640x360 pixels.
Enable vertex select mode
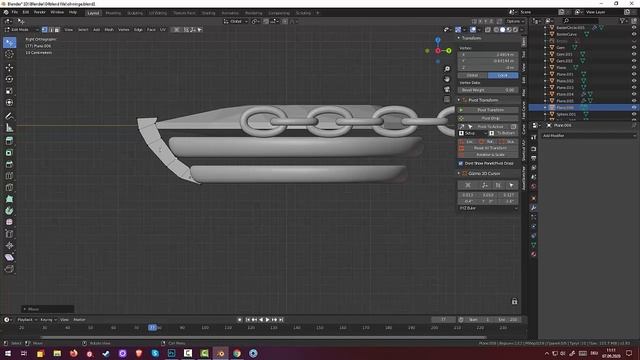click(x=44, y=29)
